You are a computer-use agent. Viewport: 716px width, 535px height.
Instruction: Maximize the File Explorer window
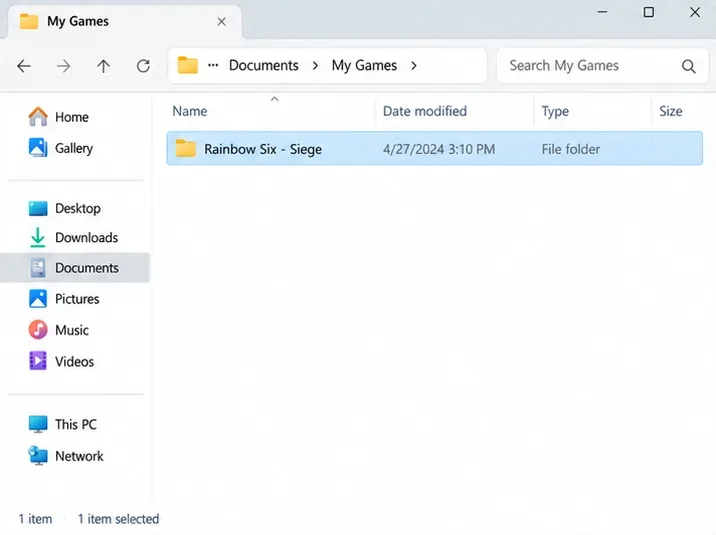[x=648, y=12]
